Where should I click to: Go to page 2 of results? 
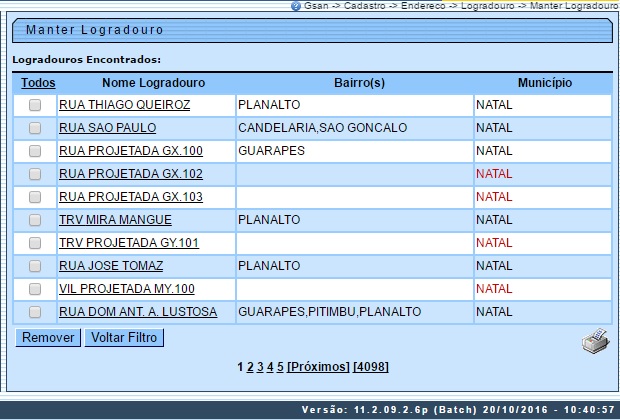(250, 367)
